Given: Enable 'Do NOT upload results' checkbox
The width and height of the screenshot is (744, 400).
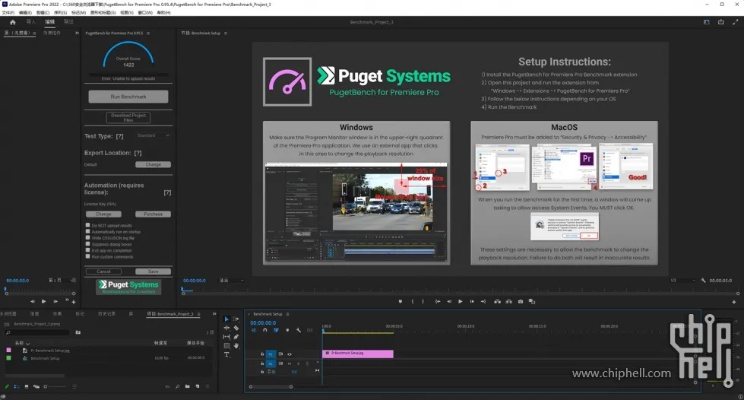Looking at the screenshot, I should [x=89, y=227].
